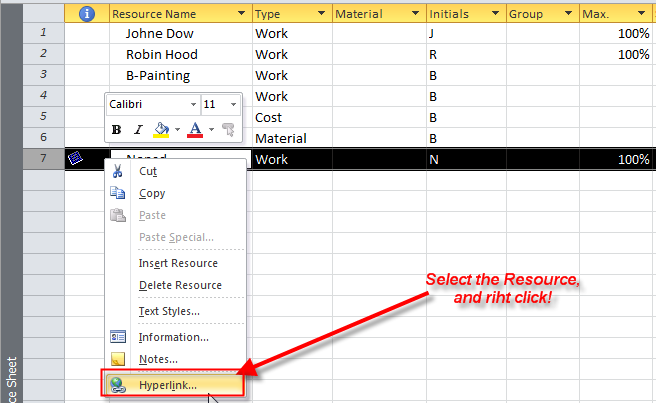Select row header number 3
656x403 pixels.
tap(43, 75)
